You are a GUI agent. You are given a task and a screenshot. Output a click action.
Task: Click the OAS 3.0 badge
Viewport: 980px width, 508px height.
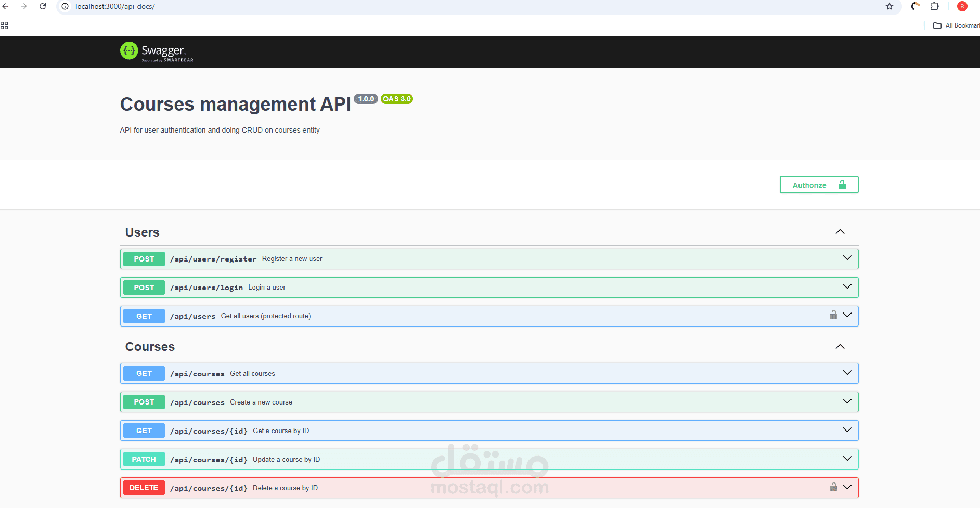point(397,99)
